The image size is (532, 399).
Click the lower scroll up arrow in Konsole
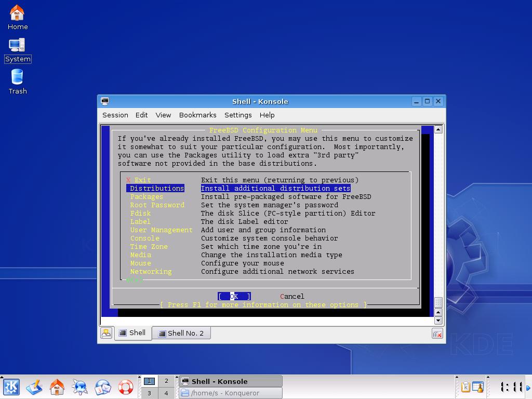click(x=438, y=312)
